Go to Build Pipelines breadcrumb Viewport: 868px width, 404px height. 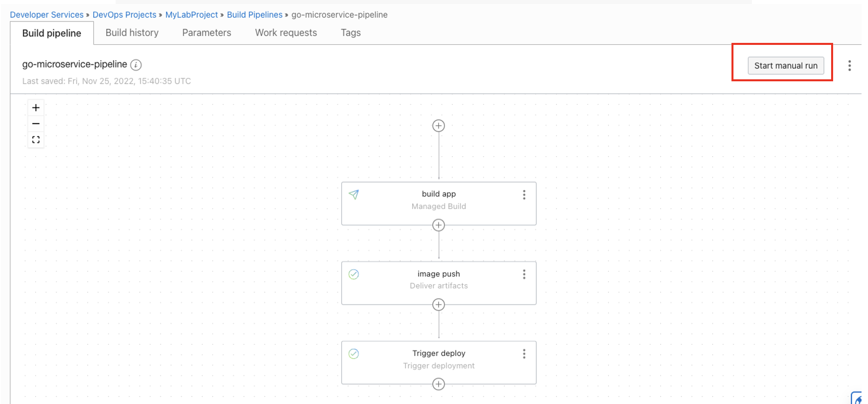pyautogui.click(x=255, y=14)
